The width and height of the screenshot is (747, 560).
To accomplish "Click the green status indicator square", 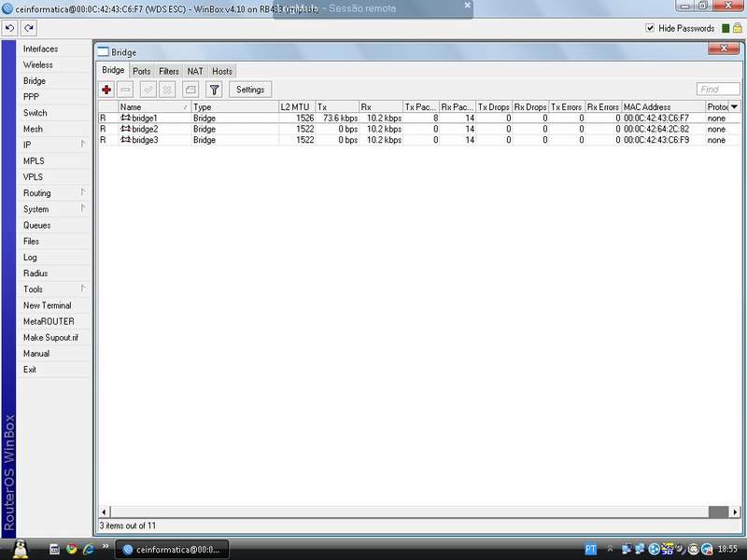I will tap(726, 29).
